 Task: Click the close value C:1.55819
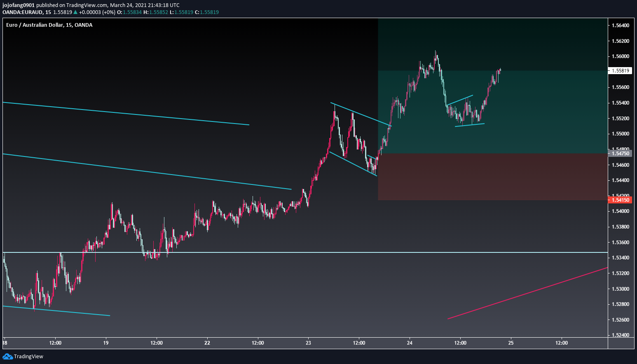(x=207, y=12)
